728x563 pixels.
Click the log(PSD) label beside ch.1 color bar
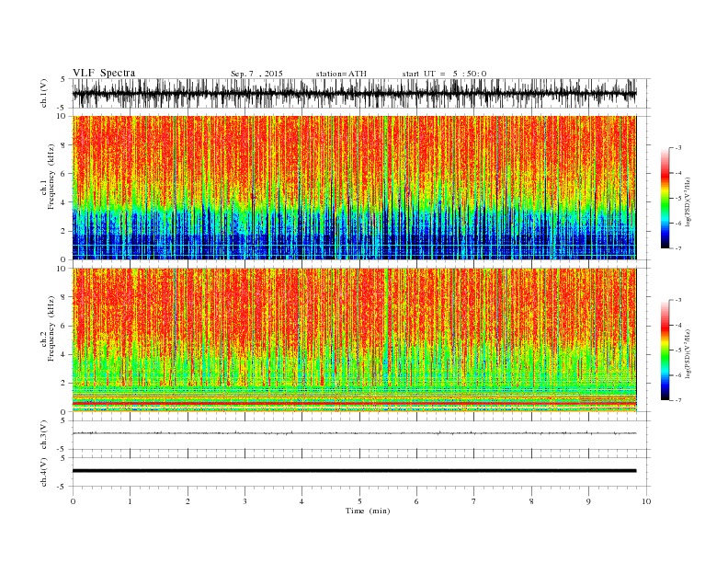(688, 201)
